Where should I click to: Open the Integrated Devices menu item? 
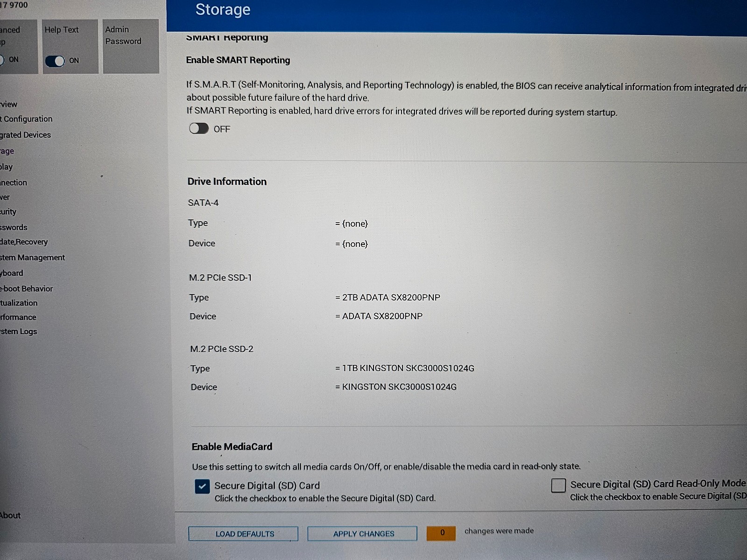coord(25,135)
